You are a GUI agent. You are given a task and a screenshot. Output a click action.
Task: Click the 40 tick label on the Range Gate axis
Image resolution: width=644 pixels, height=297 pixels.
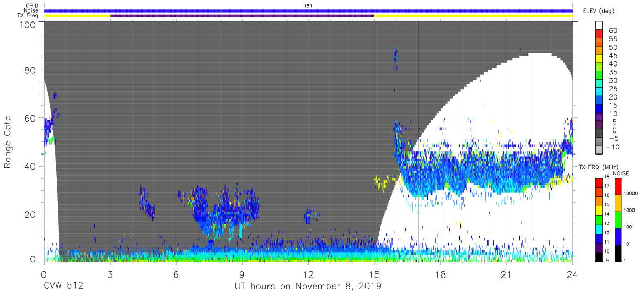point(30,166)
